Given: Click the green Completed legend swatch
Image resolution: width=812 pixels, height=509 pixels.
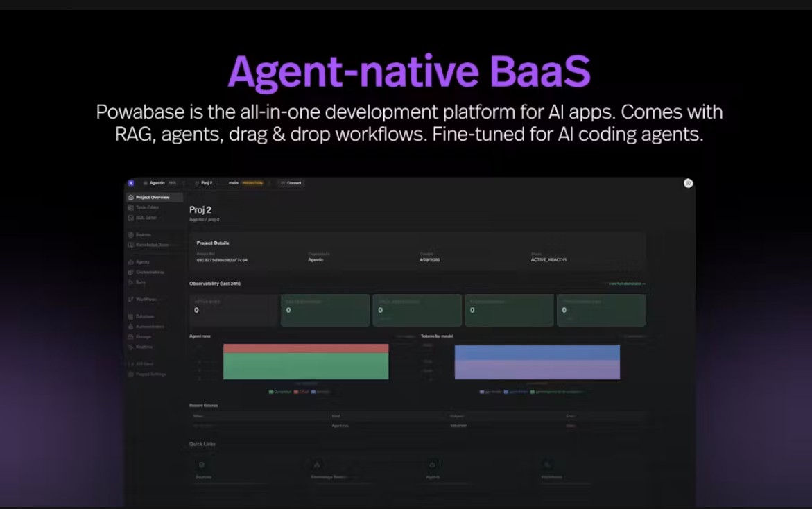Looking at the screenshot, I should point(271,392).
